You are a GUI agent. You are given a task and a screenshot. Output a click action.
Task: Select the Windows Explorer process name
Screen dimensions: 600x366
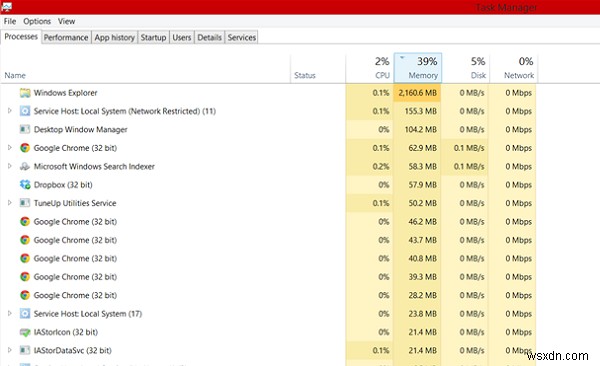[x=65, y=93]
